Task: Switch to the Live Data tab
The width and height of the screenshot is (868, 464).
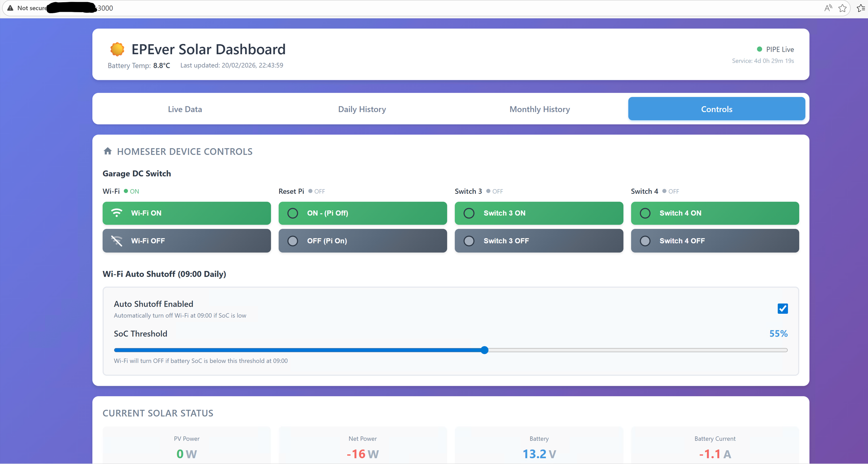Action: coord(185,109)
